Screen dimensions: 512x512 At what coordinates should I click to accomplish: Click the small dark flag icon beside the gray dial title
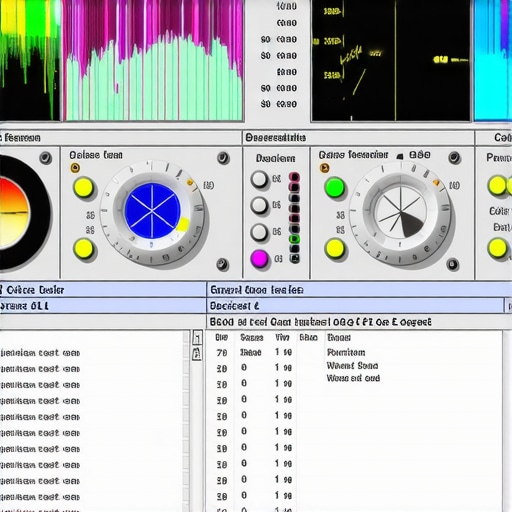coord(400,156)
